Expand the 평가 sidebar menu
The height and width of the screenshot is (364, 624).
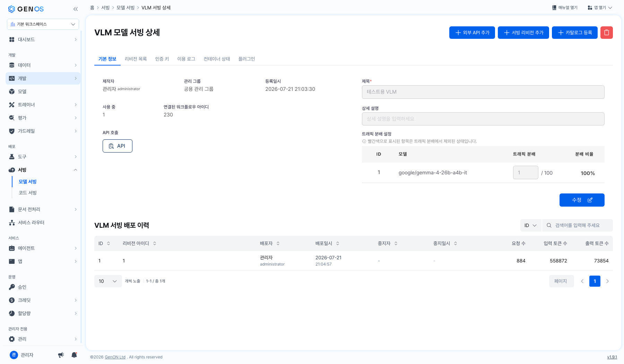76,118
